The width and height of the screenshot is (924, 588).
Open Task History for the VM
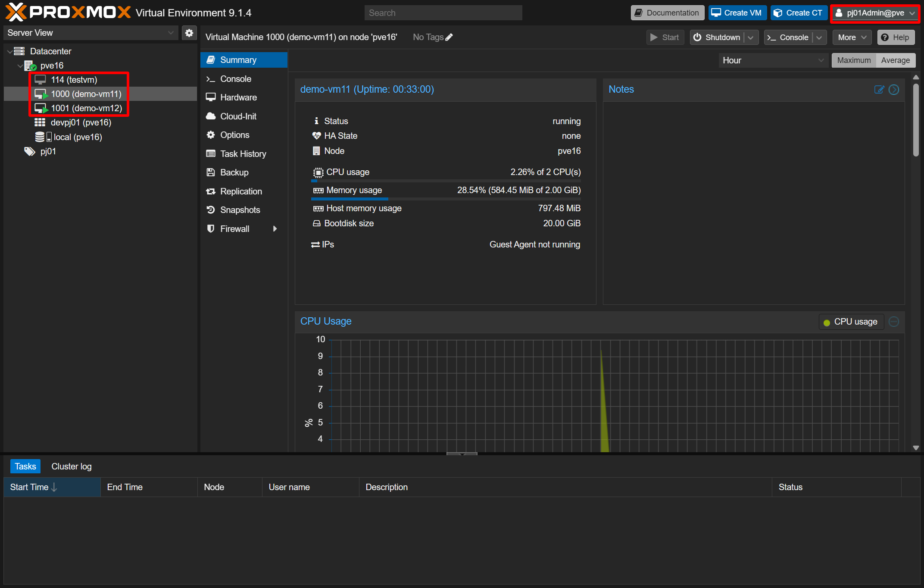pos(243,153)
